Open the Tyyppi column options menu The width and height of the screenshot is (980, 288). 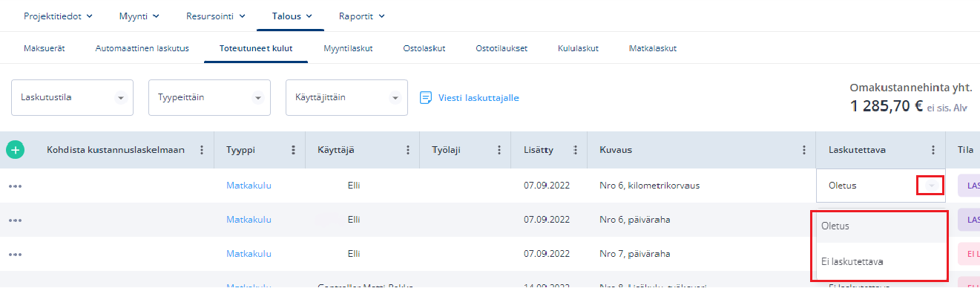(294, 150)
